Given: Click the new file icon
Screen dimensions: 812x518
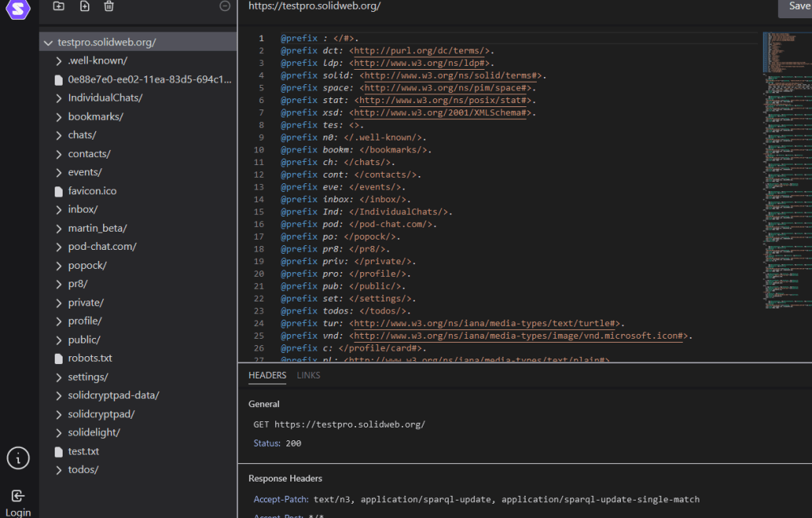Looking at the screenshot, I should [x=85, y=6].
